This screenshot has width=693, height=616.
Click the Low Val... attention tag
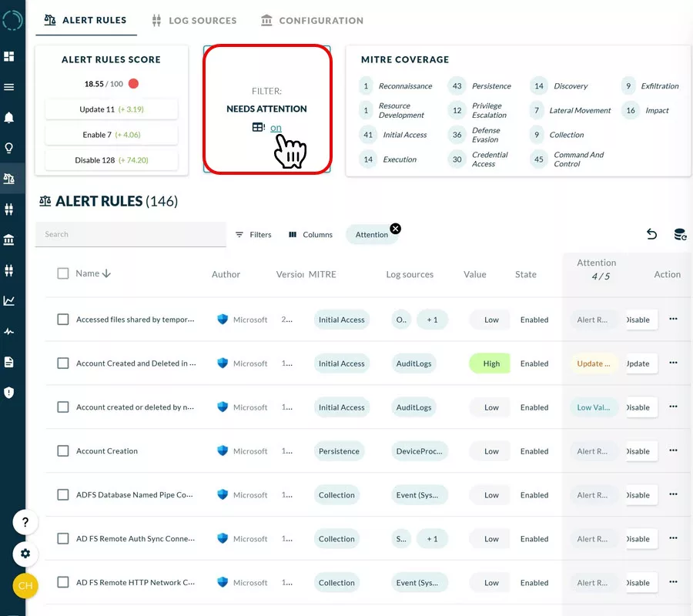pos(594,407)
